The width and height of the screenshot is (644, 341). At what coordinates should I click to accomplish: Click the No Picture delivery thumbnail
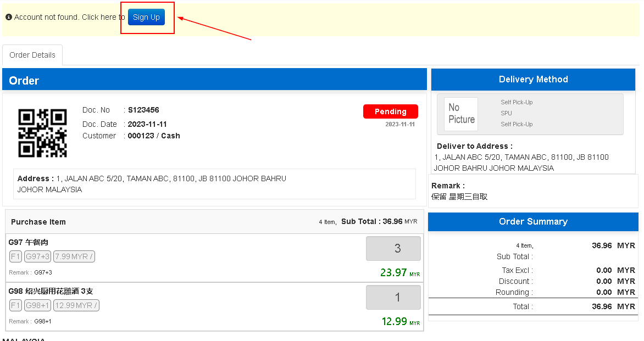[x=461, y=114]
